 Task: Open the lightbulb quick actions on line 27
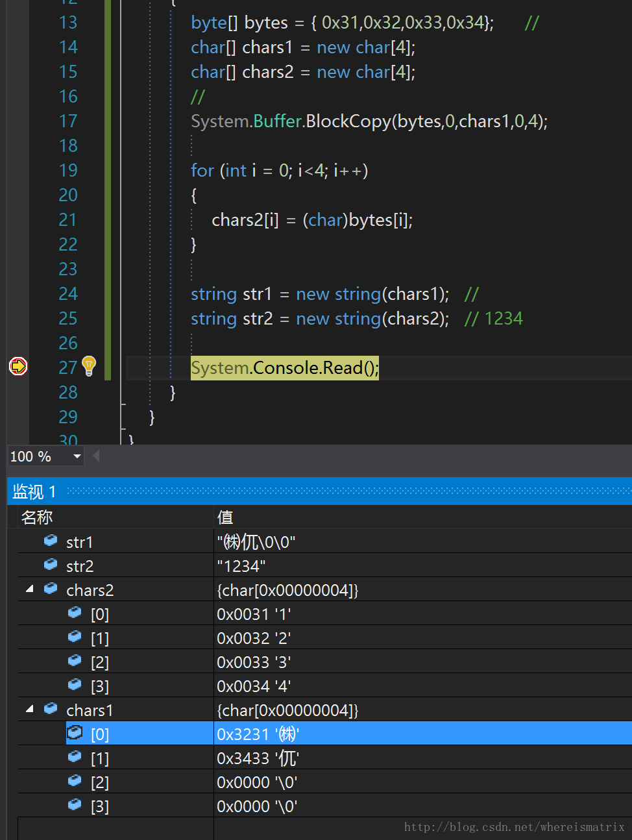point(90,366)
